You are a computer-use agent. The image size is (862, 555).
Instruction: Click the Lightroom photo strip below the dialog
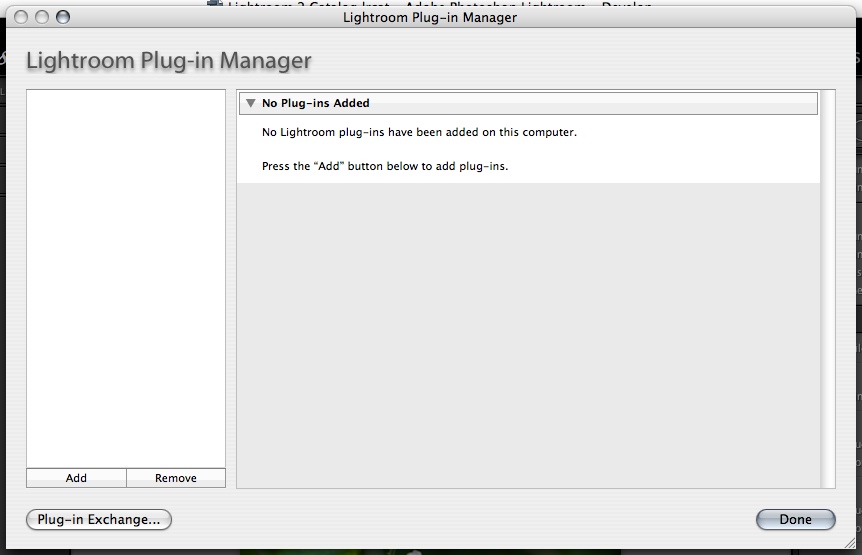430,549
